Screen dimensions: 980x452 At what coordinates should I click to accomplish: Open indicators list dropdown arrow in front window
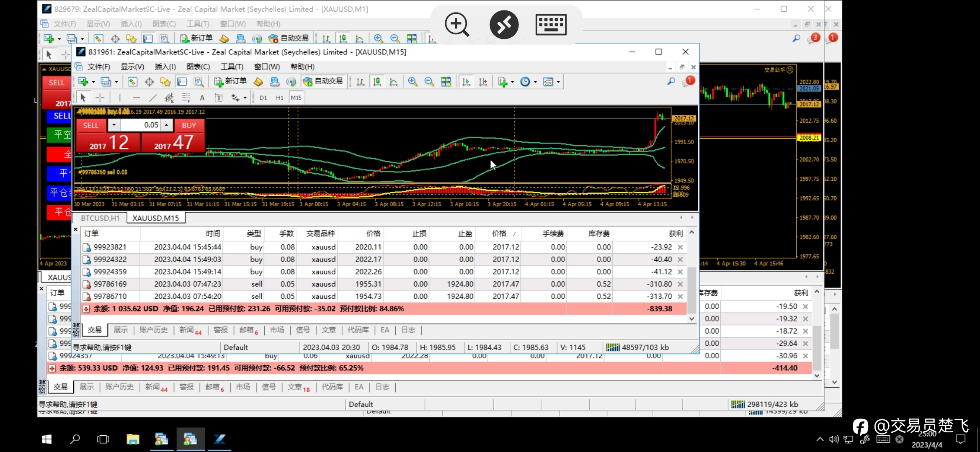point(512,82)
